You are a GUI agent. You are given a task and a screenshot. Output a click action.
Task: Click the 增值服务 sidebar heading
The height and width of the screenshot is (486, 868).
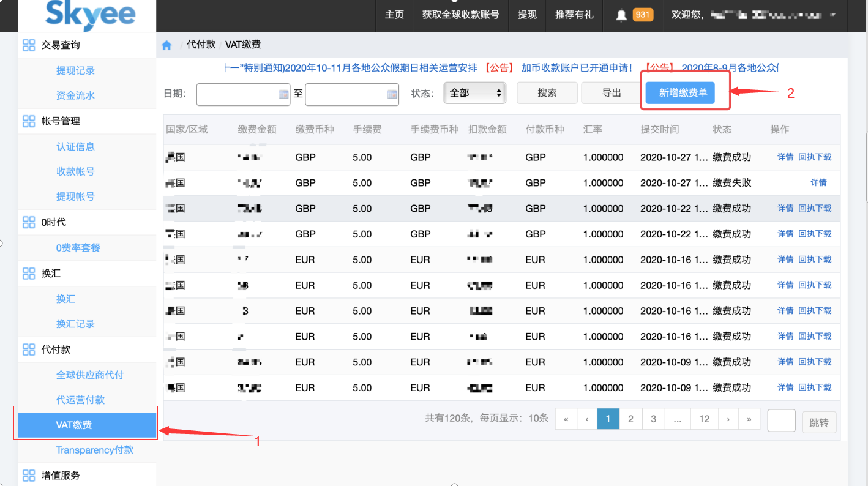pos(61,476)
